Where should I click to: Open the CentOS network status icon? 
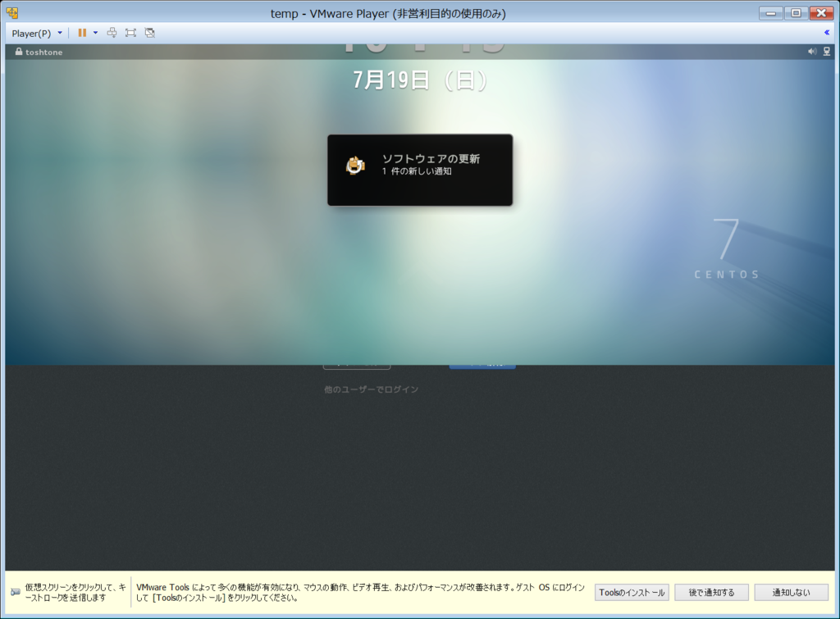(827, 52)
